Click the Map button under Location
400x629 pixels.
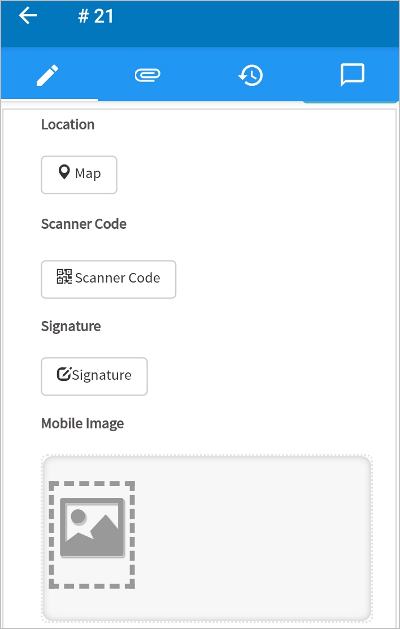click(x=79, y=175)
